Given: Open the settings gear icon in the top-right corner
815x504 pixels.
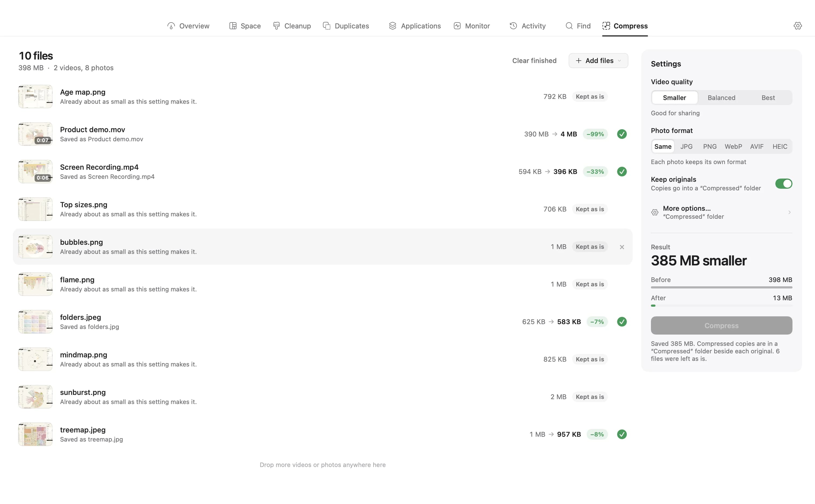Looking at the screenshot, I should click(x=797, y=26).
